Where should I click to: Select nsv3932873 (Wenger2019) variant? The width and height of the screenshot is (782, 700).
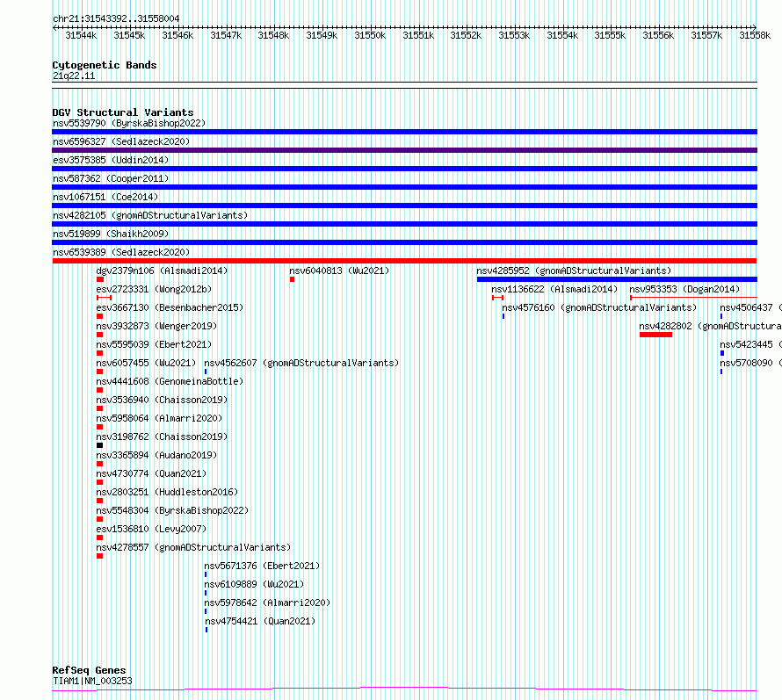pyautogui.click(x=156, y=326)
